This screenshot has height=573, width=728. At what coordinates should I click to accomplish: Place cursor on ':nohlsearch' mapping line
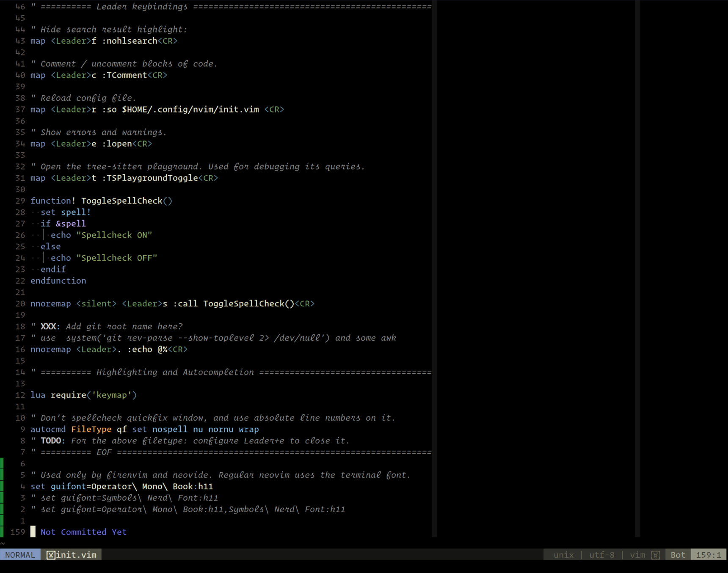tap(104, 41)
